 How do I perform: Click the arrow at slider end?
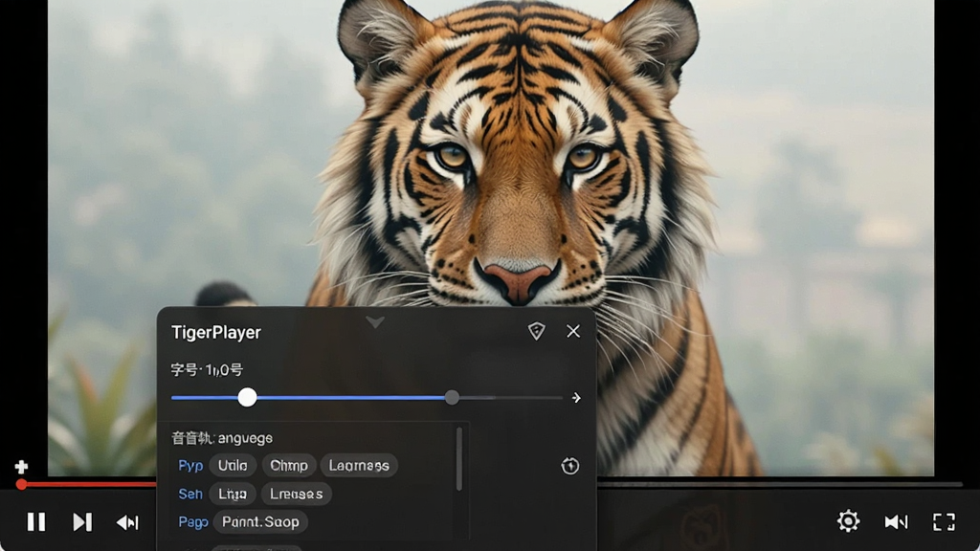(576, 398)
